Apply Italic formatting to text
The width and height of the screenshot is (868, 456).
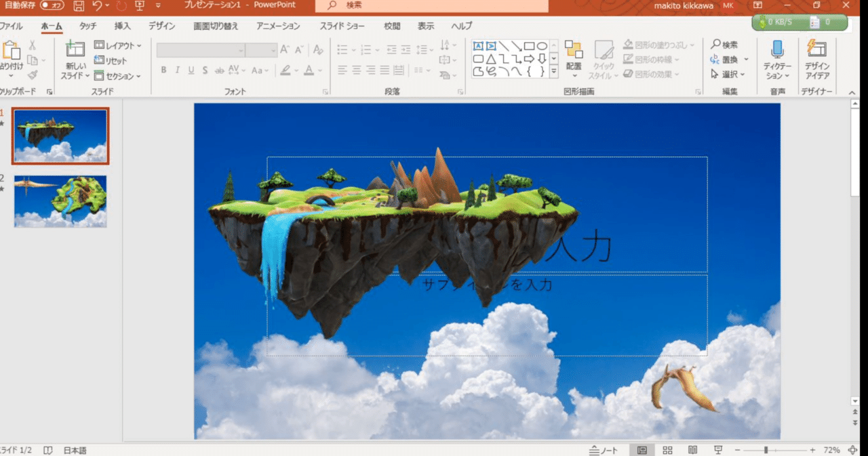[x=177, y=70]
